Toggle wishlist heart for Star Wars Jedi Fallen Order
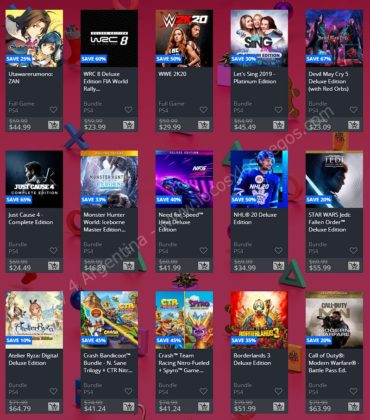This screenshot has height=420, width=370. [x=353, y=250]
